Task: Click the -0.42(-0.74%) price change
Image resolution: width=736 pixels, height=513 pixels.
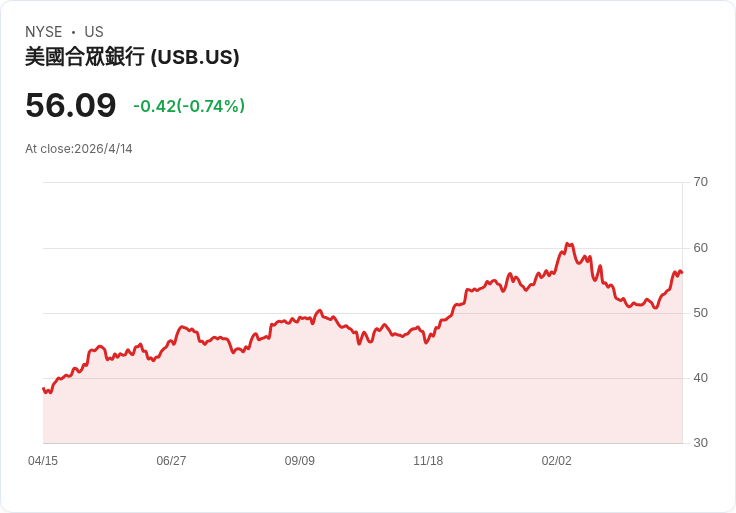Action: point(189,106)
